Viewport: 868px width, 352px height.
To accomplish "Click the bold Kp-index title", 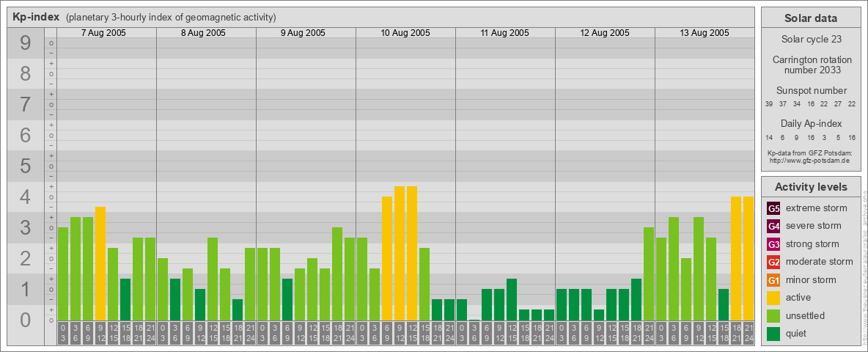I will [x=36, y=17].
